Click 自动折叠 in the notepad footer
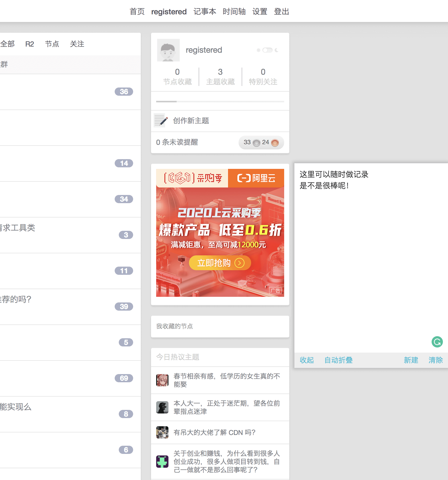 (x=338, y=360)
